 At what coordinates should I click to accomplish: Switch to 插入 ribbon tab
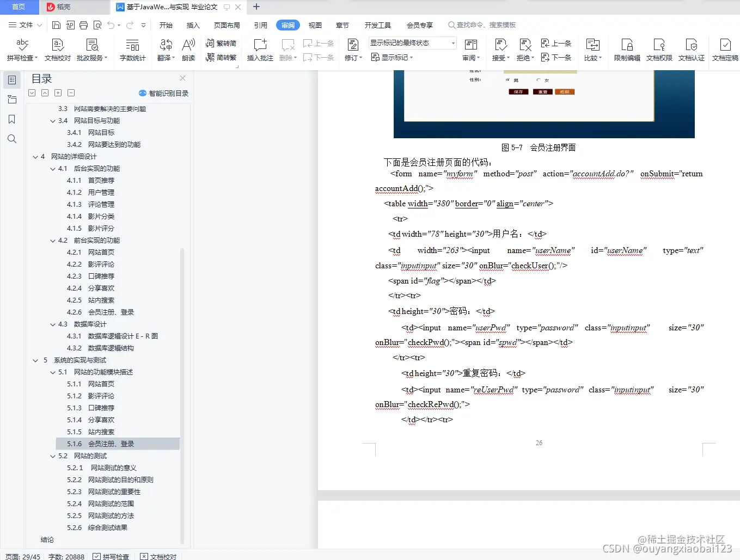click(x=193, y=25)
